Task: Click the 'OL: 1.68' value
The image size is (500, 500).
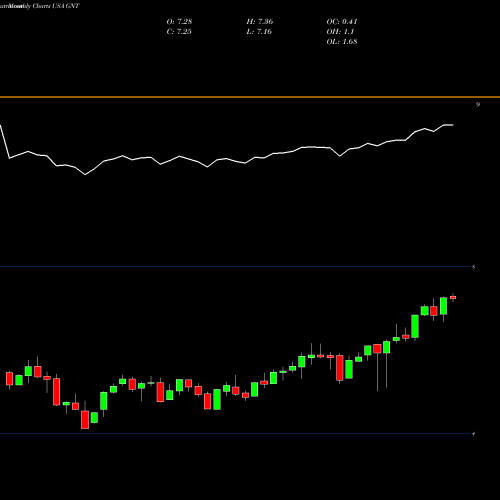Action: click(342, 42)
